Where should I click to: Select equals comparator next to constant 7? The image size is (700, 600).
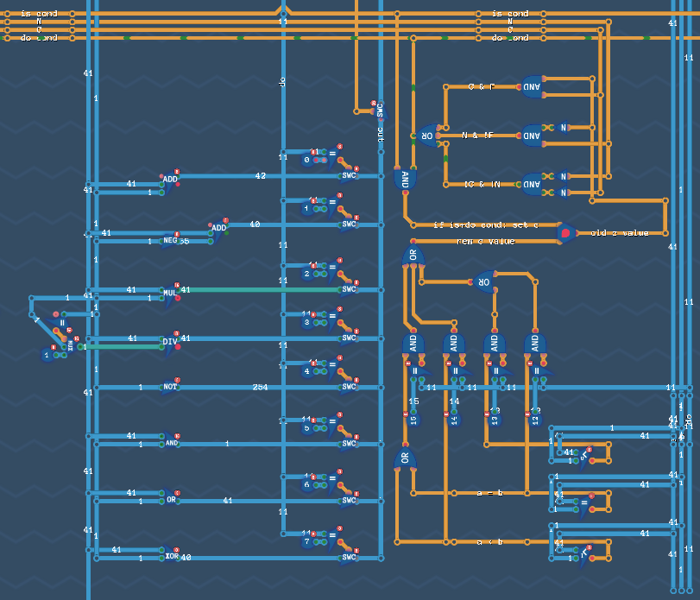[332, 536]
